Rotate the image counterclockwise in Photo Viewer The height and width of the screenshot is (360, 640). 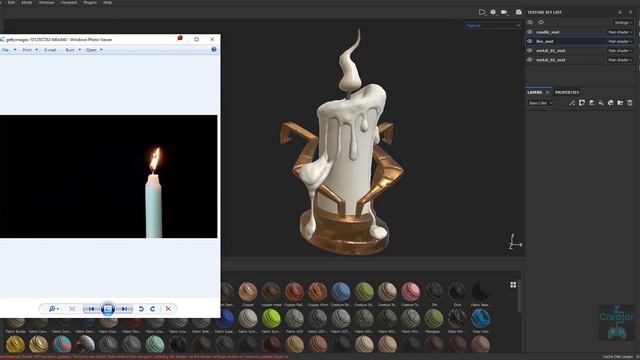pos(141,309)
